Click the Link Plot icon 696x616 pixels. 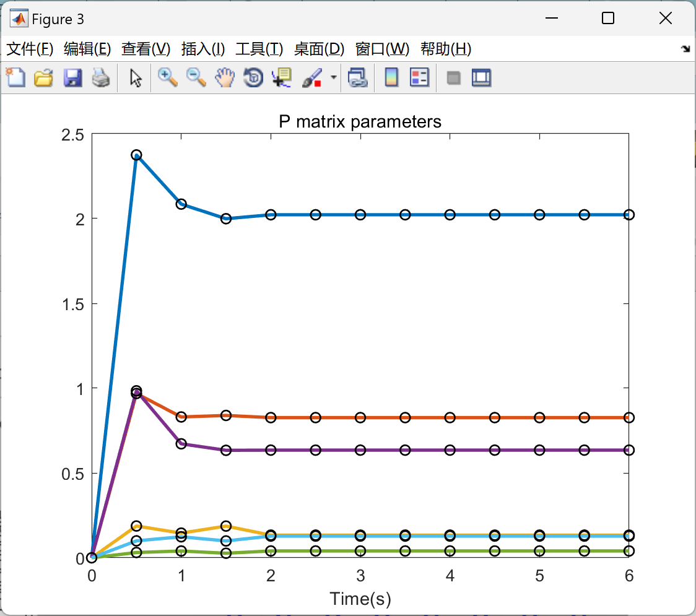click(x=358, y=77)
